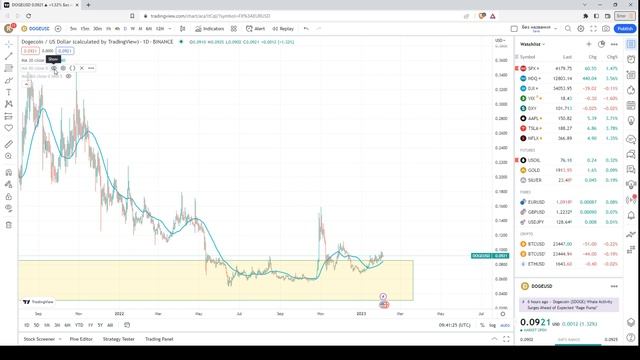Select the brush drawing tool
This screenshot has width=640, height=360.
coord(9,80)
